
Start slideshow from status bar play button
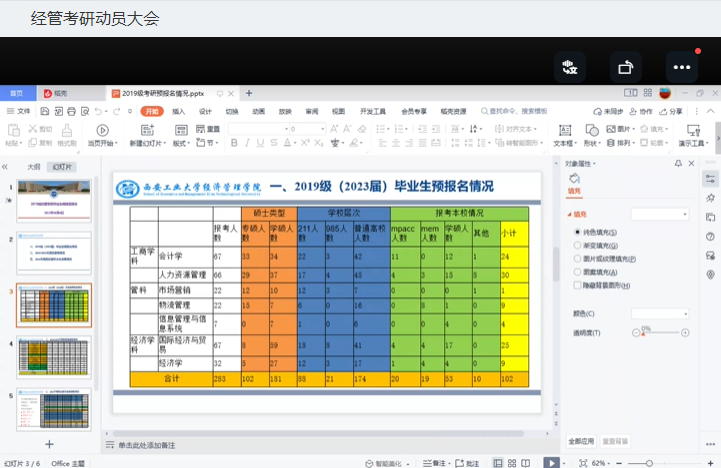click(x=551, y=463)
